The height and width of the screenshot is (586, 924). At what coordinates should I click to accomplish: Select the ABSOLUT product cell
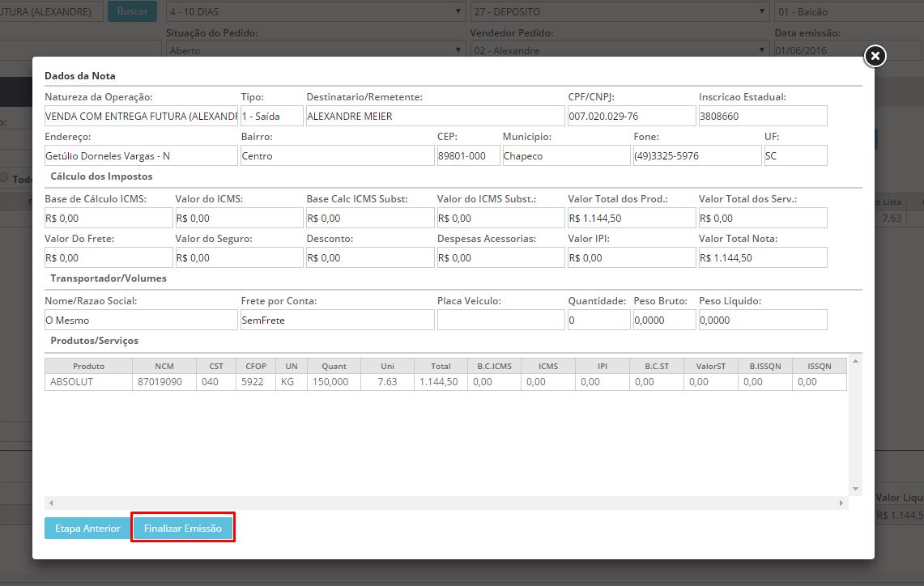tap(88, 382)
